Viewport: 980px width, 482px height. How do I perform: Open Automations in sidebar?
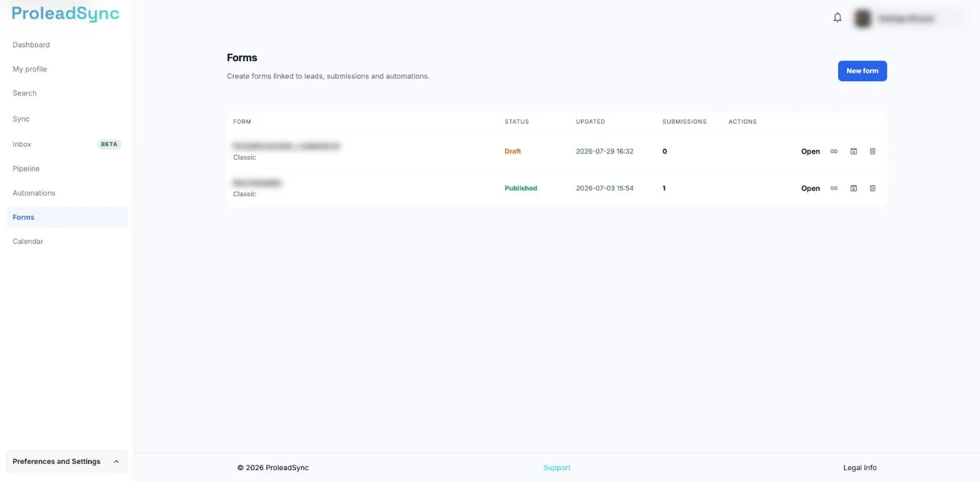(x=34, y=194)
